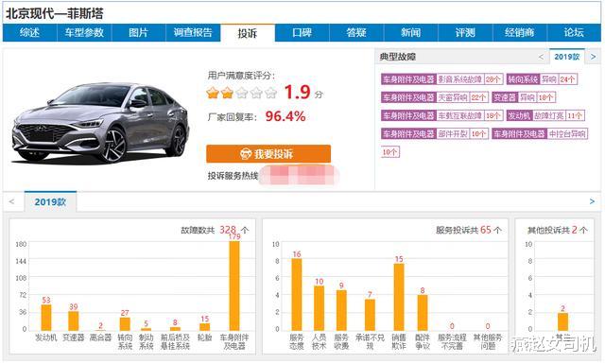
Task: Click the 配件争议 bar showing 8
Action: (423, 313)
